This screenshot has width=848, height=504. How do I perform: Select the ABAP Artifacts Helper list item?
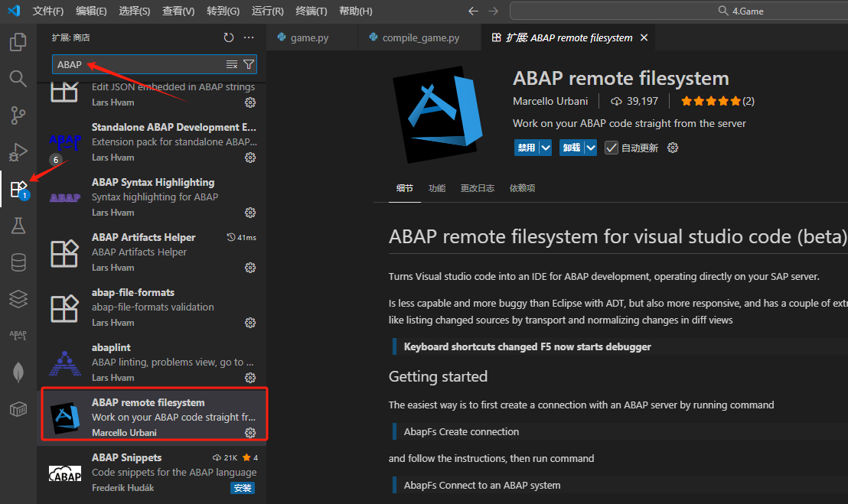pos(153,252)
